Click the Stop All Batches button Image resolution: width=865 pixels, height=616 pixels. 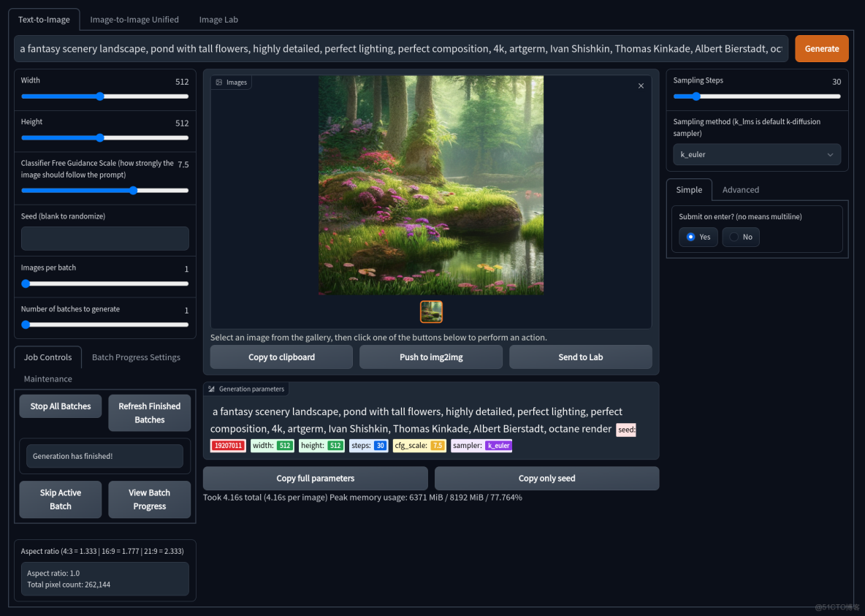[60, 406]
